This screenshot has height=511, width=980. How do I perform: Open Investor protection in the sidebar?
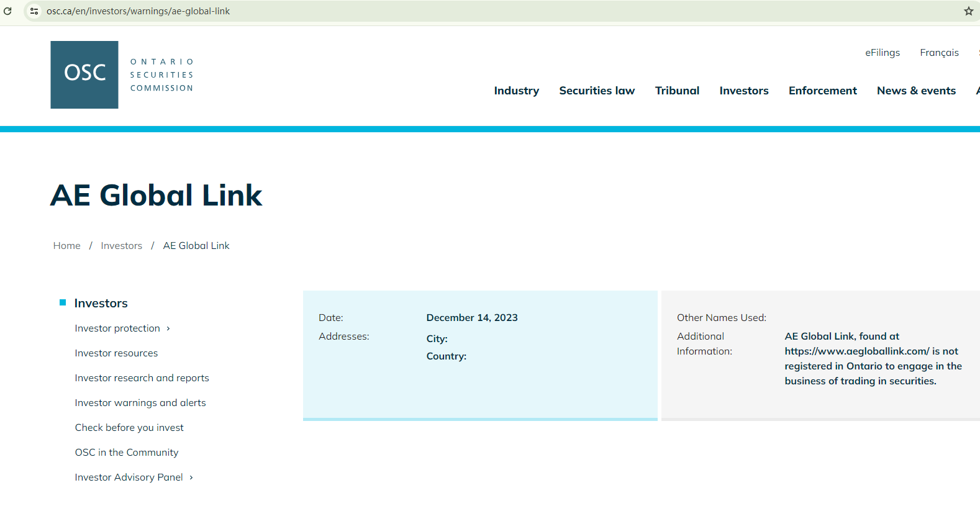click(117, 328)
